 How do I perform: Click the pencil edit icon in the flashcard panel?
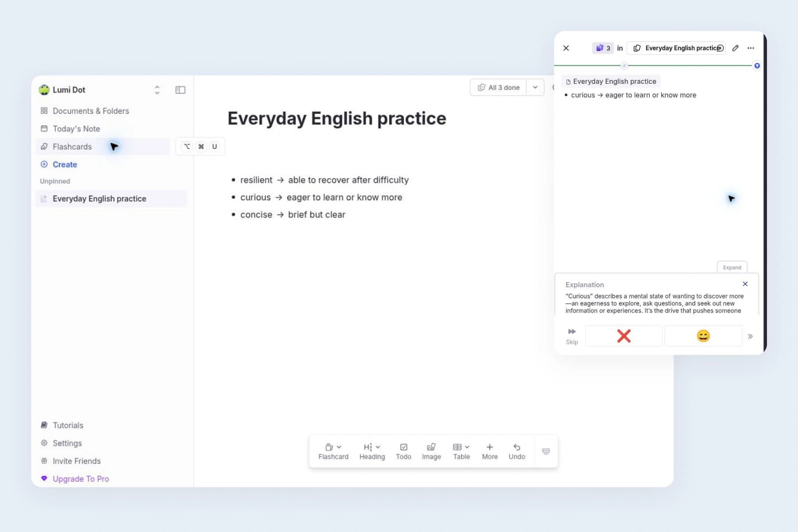click(x=735, y=48)
